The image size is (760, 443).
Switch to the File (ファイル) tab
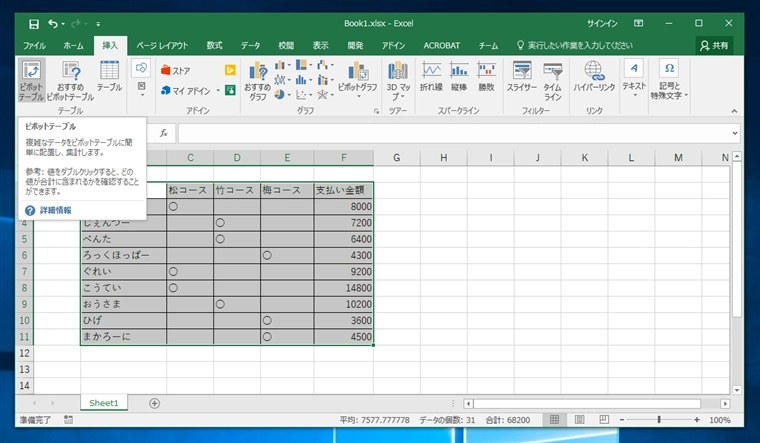(34, 46)
